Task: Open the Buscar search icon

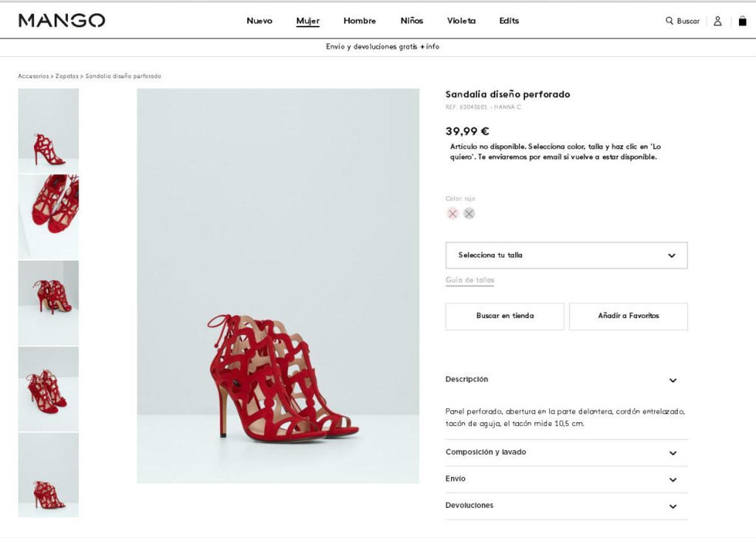Action: pyautogui.click(x=684, y=21)
